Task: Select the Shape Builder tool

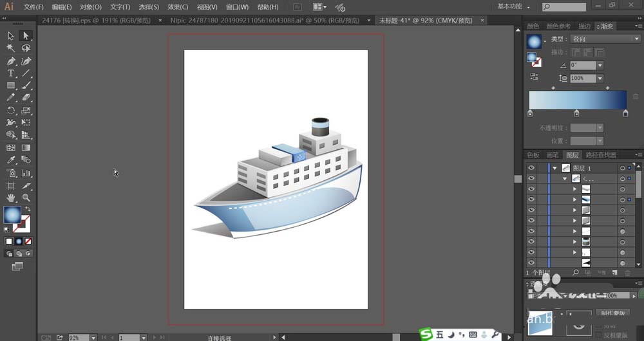Action: tap(11, 134)
